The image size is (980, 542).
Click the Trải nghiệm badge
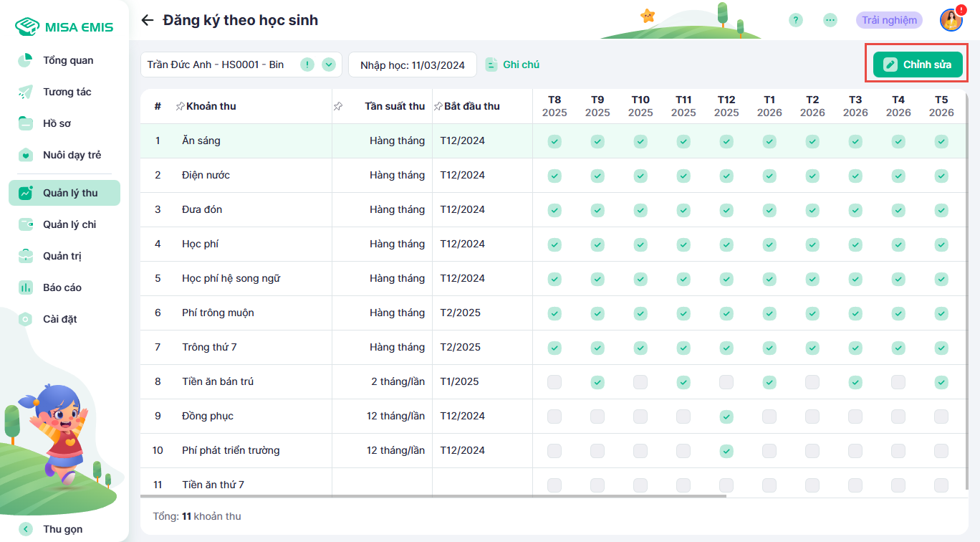889,20
